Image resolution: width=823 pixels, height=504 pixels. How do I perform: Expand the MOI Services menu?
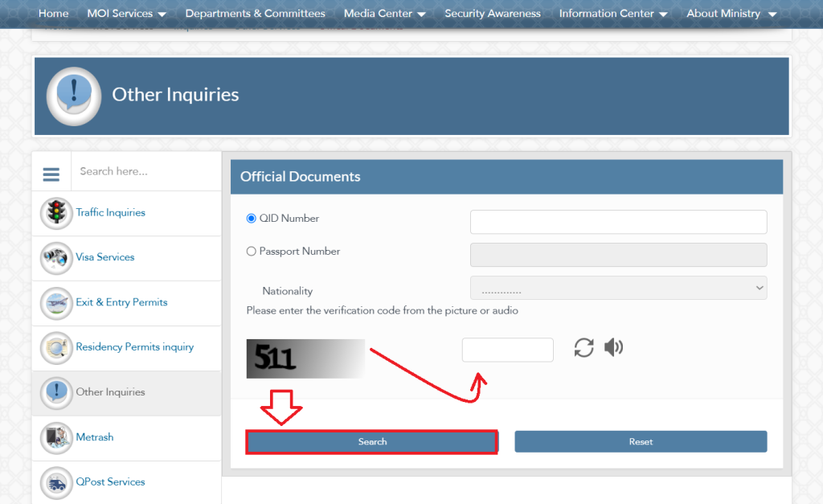pos(127,14)
